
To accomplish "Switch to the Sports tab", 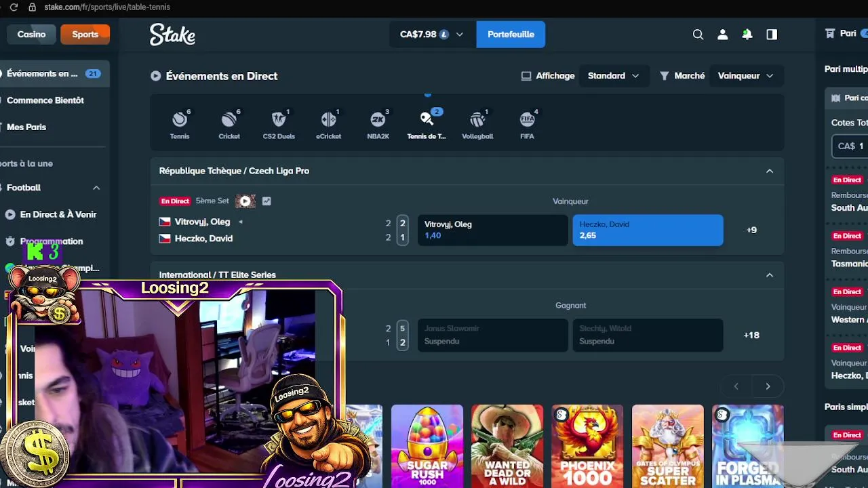I will click(x=85, y=35).
